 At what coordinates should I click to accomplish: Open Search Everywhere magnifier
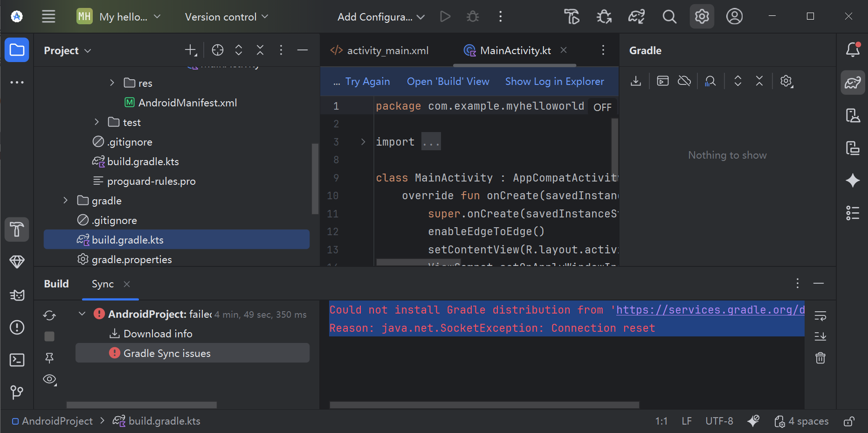(669, 17)
